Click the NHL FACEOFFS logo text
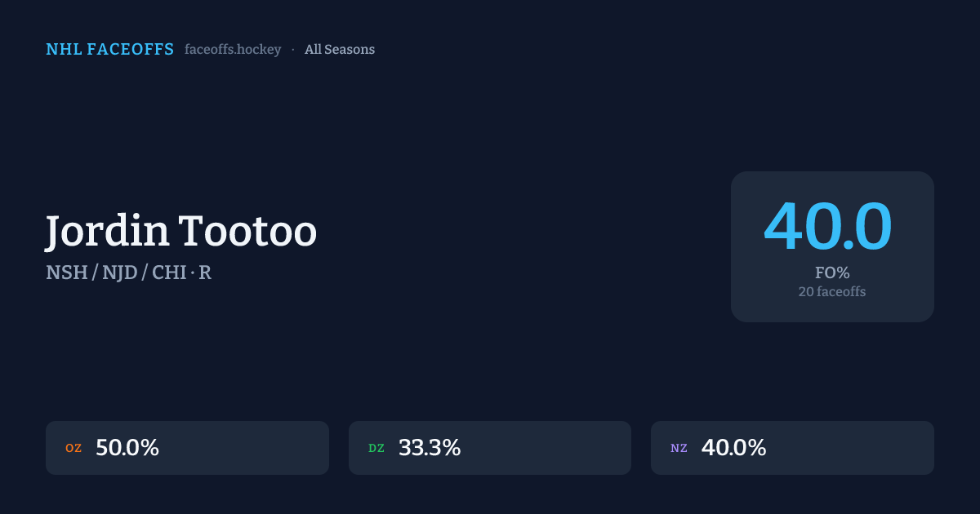980x514 pixels. coord(109,50)
